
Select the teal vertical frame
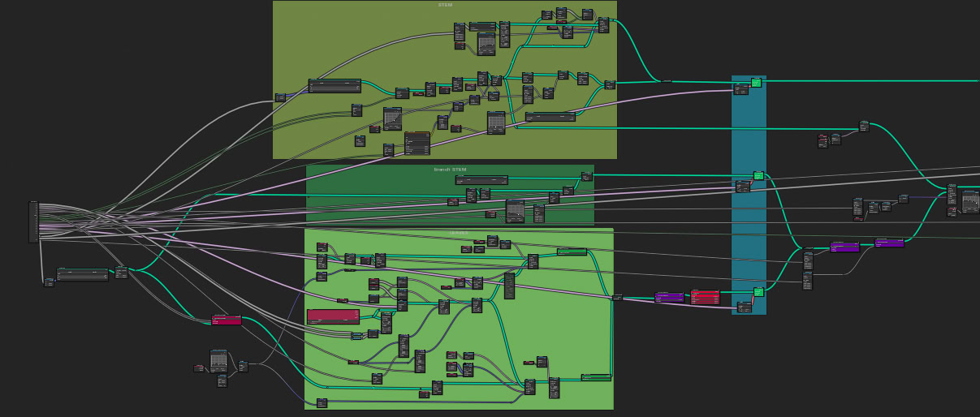click(x=749, y=195)
